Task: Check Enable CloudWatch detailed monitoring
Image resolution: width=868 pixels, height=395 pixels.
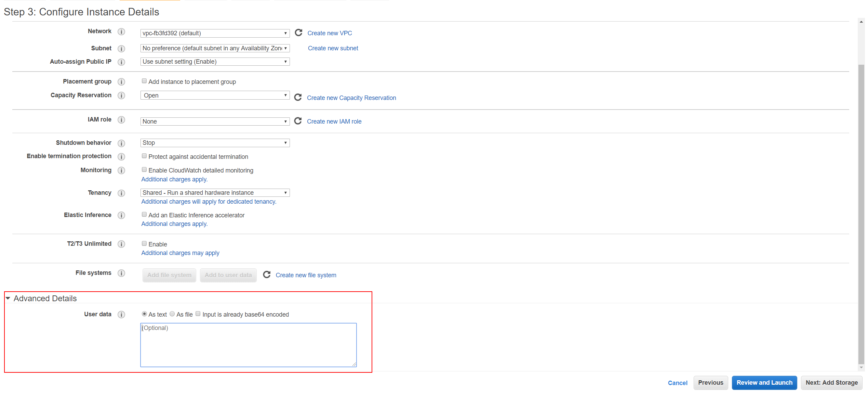Action: click(x=144, y=170)
